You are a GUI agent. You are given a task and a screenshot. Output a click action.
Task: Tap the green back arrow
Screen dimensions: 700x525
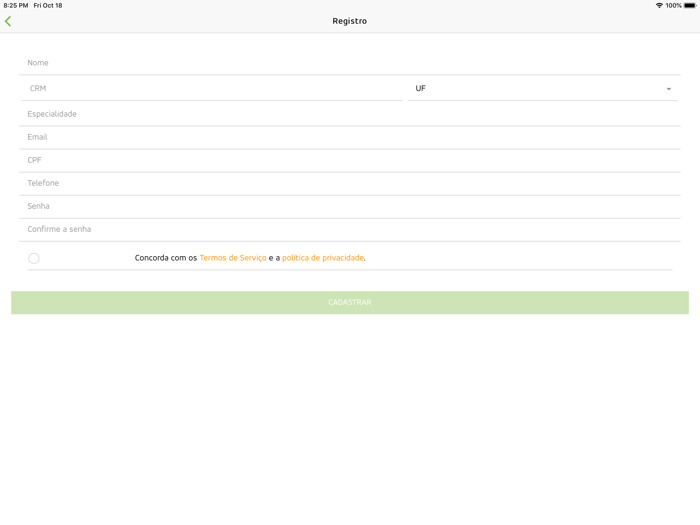8,21
